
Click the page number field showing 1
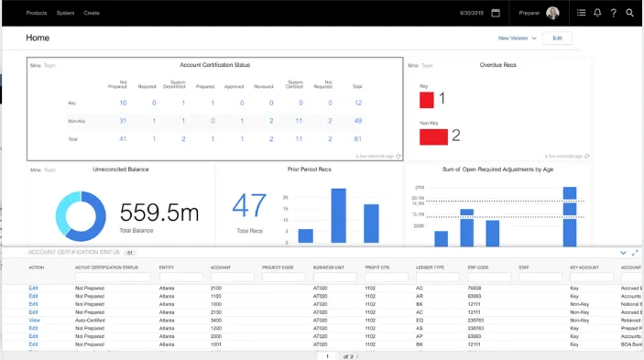(327, 356)
